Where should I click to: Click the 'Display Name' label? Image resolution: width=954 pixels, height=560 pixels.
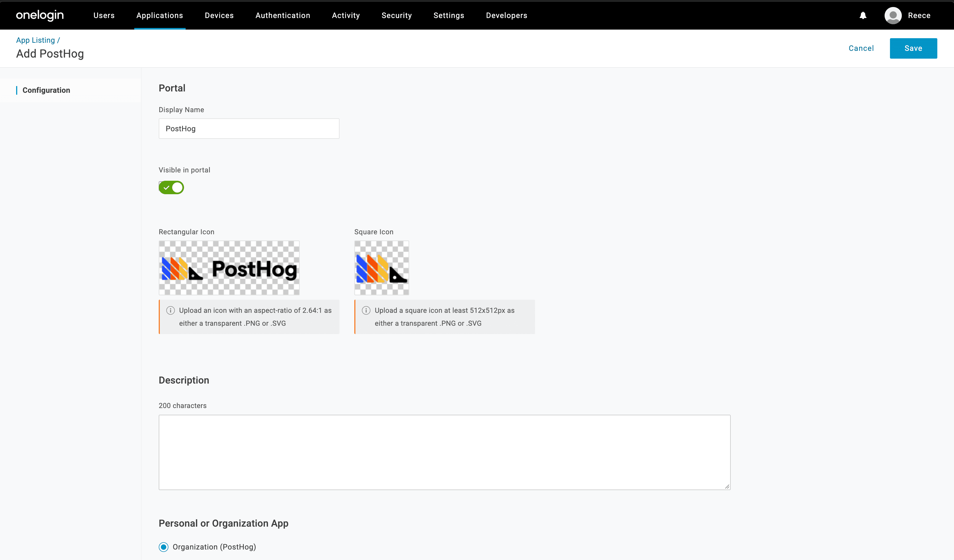coord(181,110)
